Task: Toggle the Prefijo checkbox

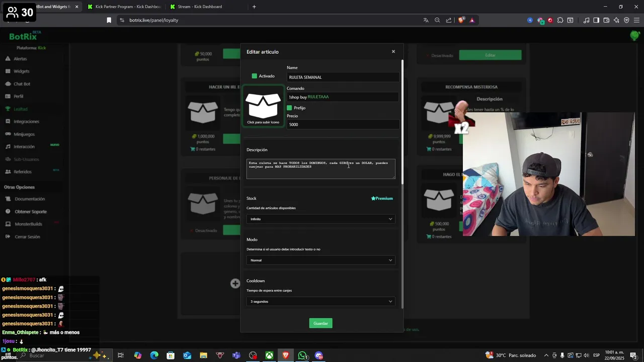Action: coord(289,108)
